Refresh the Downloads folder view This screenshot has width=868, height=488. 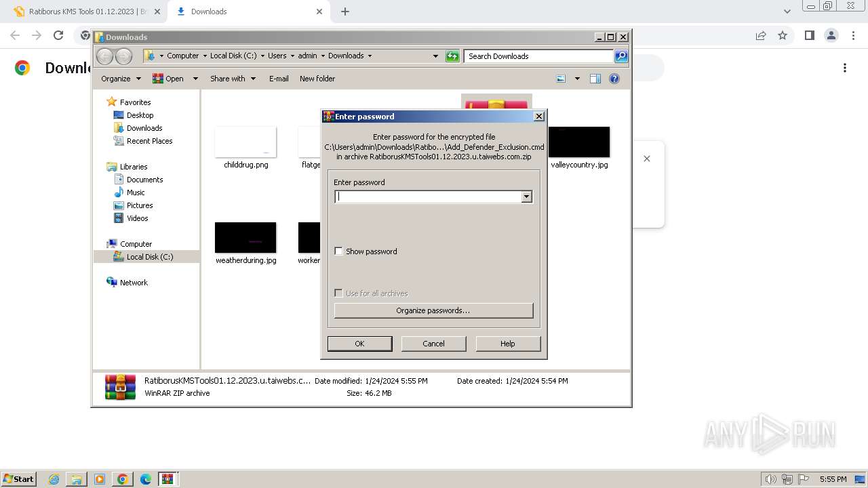(452, 56)
